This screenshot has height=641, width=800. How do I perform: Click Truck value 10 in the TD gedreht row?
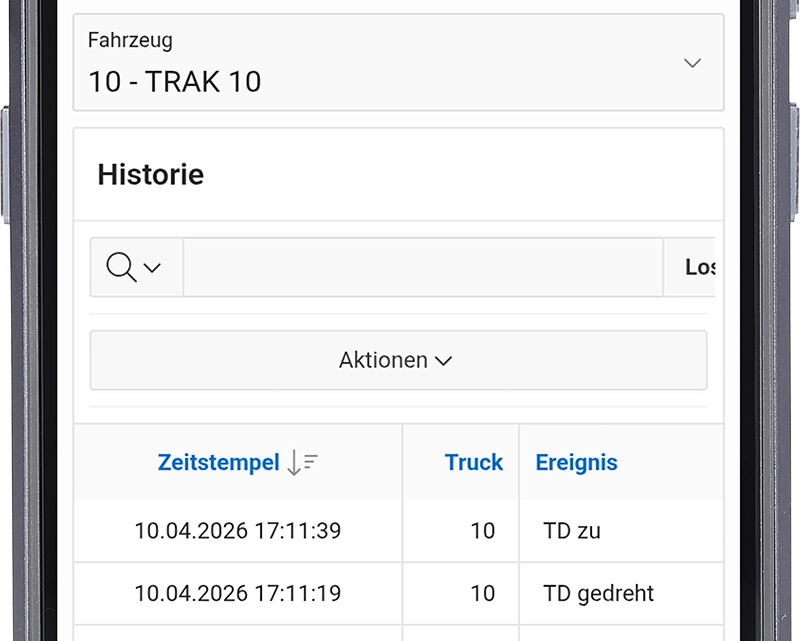point(482,594)
